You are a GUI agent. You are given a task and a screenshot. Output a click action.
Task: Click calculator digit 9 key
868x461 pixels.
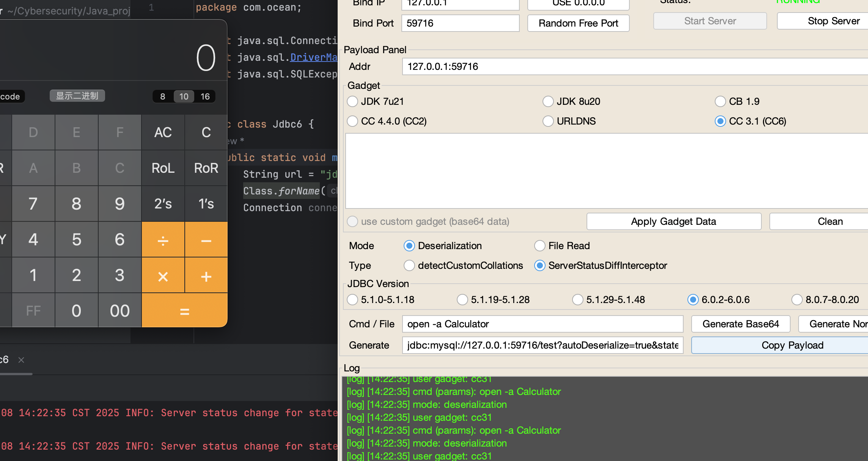[x=120, y=204]
